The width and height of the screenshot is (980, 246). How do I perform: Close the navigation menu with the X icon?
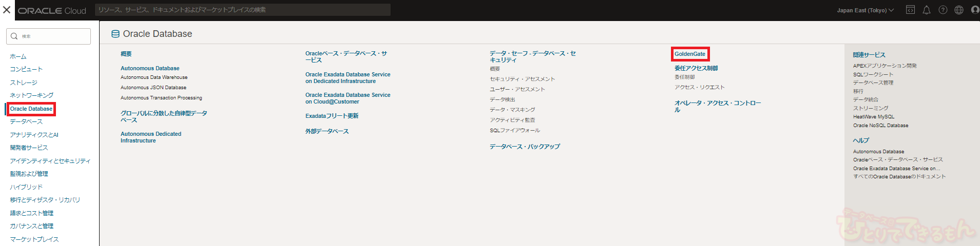click(7, 10)
